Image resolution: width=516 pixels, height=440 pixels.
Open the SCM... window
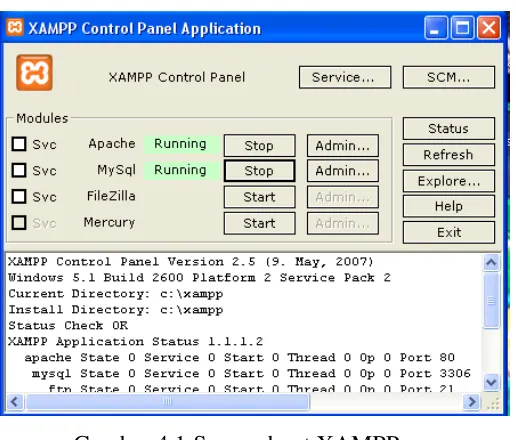pos(449,77)
